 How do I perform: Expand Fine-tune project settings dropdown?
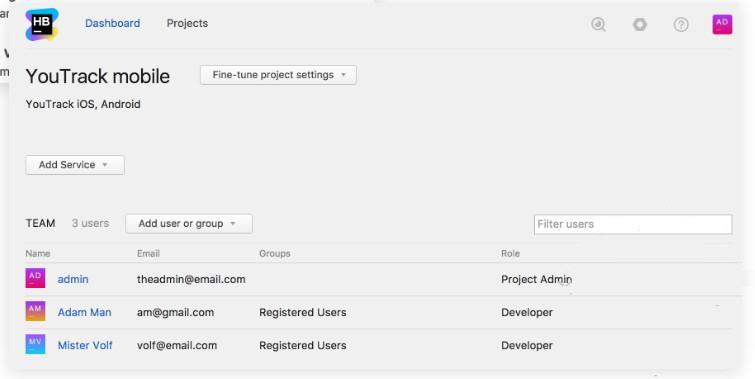pos(278,75)
